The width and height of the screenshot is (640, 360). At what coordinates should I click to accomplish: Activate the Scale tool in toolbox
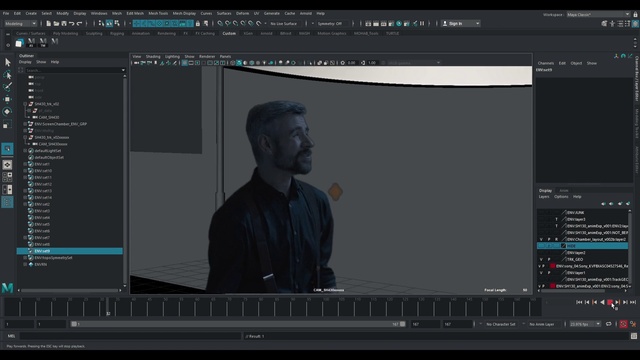click(x=7, y=124)
